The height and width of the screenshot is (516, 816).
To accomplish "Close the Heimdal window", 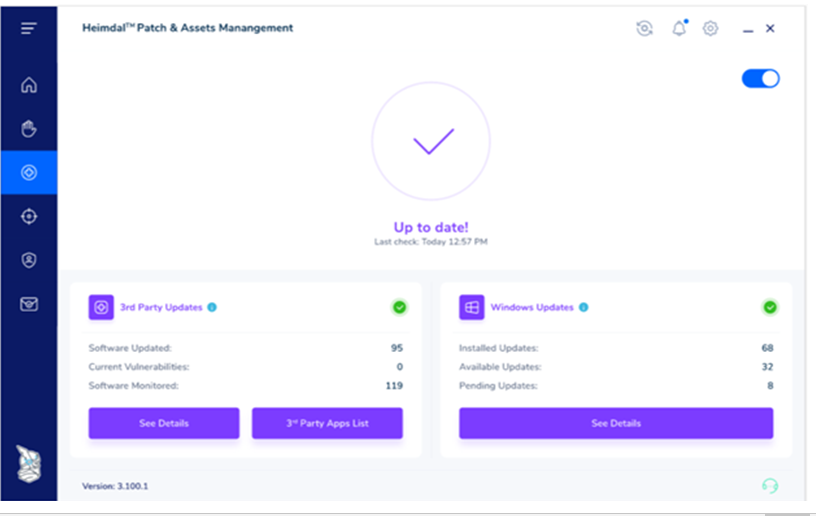I will coord(770,28).
